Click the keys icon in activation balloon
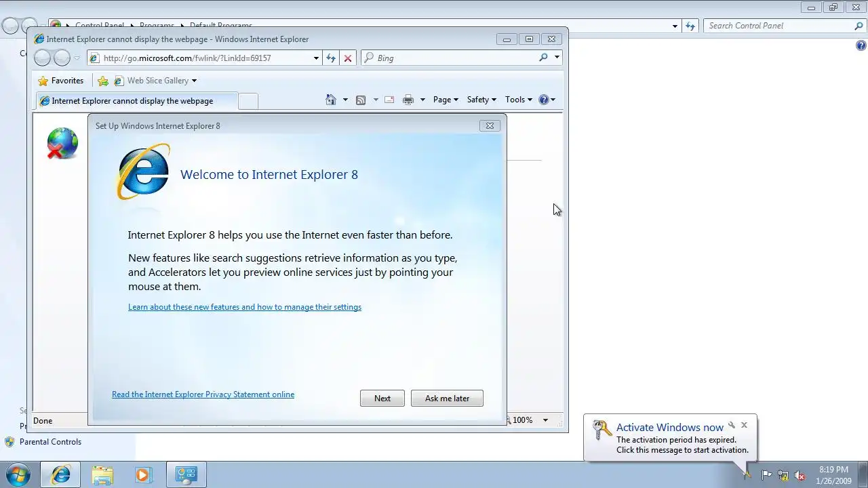Viewport: 868px width, 488px height. coord(601,431)
